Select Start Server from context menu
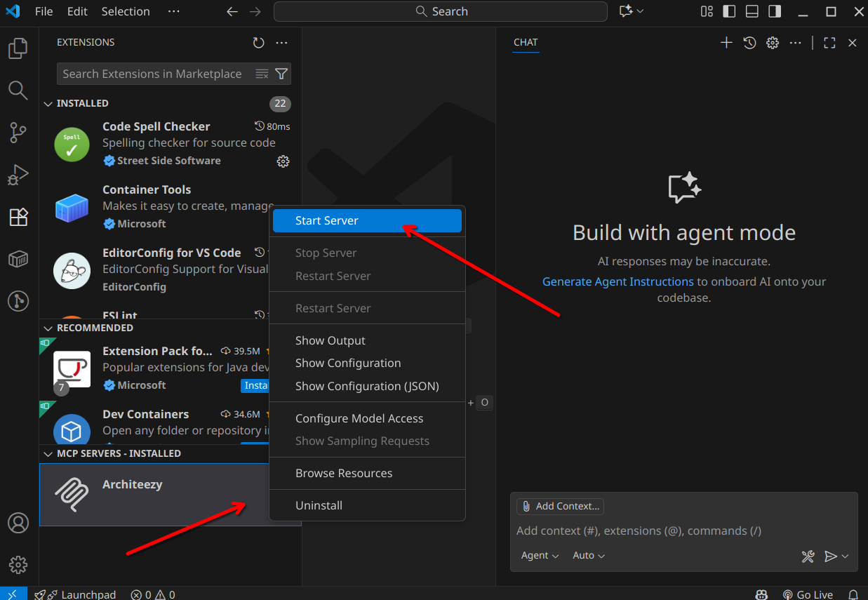The width and height of the screenshot is (868, 600). 327,220
